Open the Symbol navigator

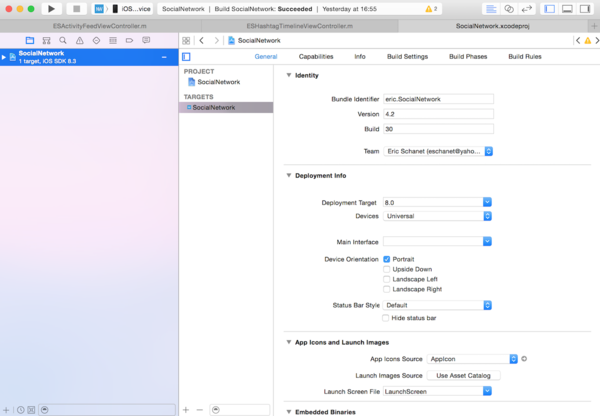point(46,40)
